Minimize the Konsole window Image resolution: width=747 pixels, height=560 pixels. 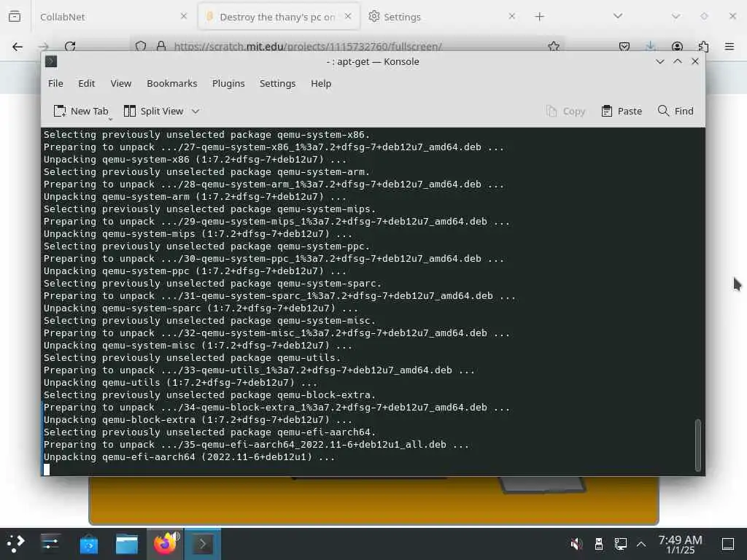point(659,61)
